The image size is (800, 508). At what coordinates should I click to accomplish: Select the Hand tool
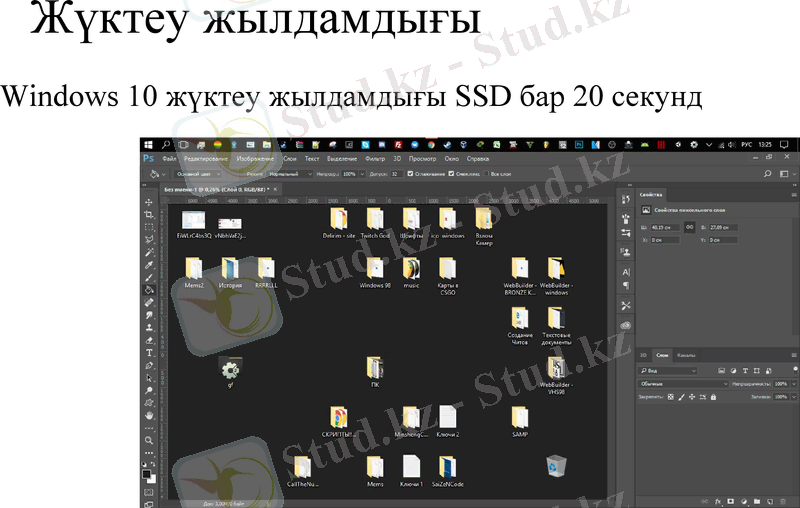pos(148,416)
